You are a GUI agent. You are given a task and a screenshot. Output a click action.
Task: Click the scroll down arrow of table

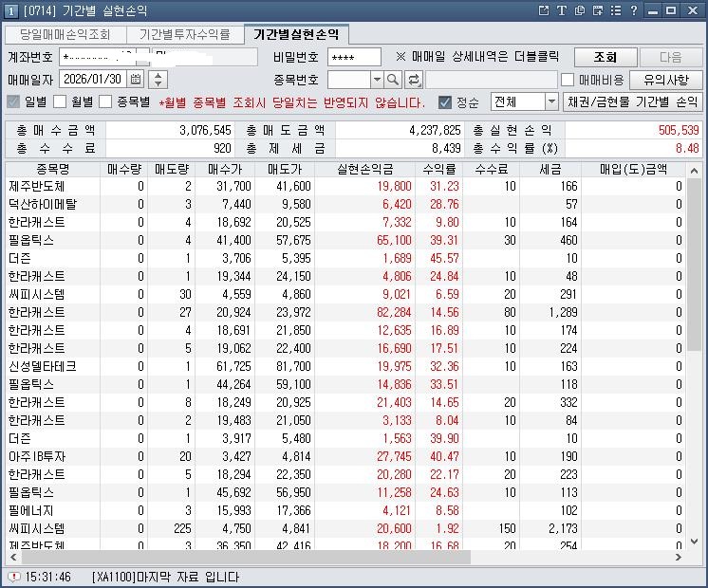click(694, 542)
